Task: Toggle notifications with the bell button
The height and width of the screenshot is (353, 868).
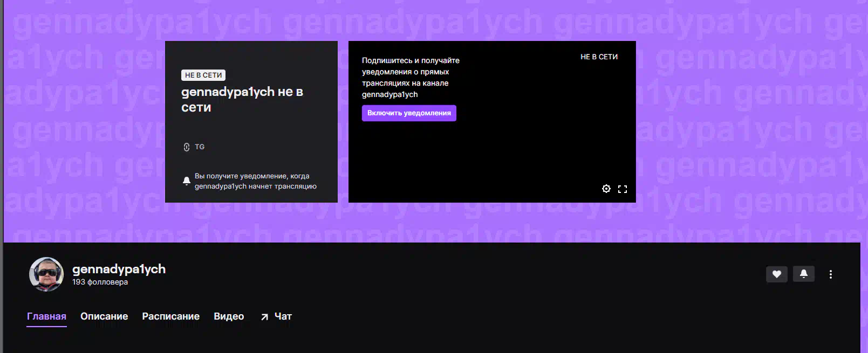Action: (804, 274)
